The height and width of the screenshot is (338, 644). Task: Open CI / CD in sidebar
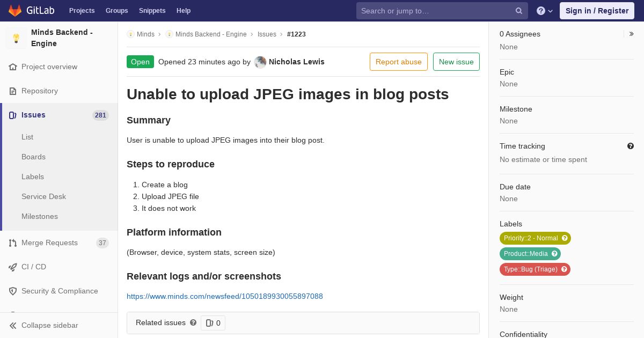(x=34, y=267)
